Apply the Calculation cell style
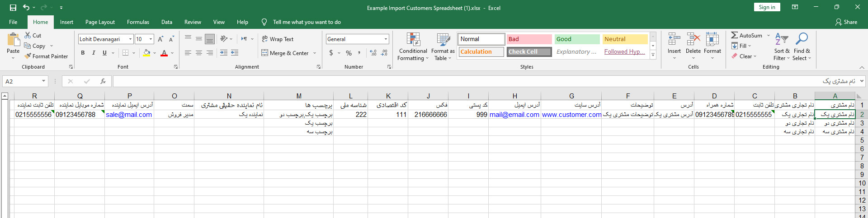The width and height of the screenshot is (868, 218). [481, 52]
